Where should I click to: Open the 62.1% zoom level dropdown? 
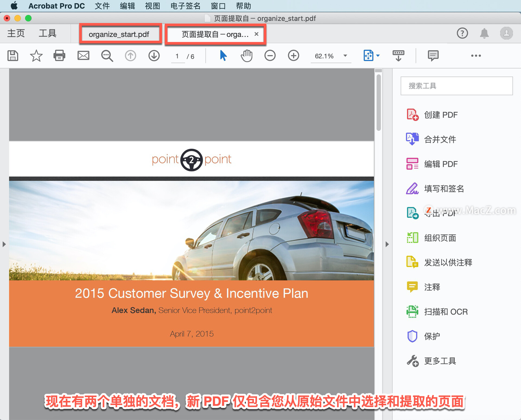click(345, 56)
